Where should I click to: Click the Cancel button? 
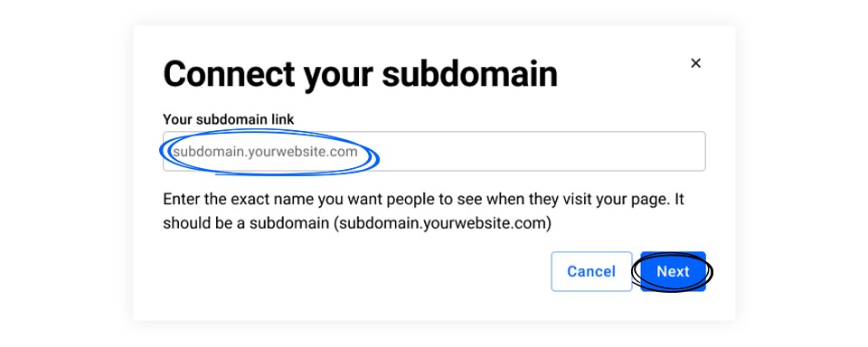[591, 271]
